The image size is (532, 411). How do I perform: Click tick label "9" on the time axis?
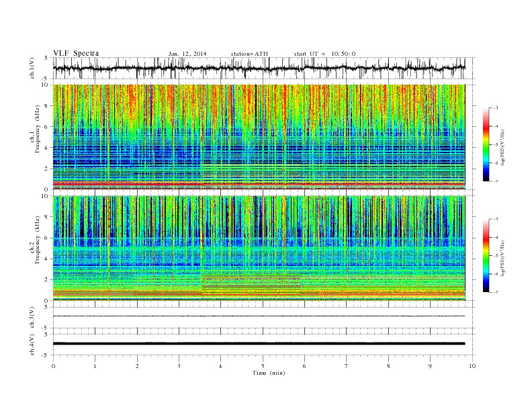tap(430, 366)
